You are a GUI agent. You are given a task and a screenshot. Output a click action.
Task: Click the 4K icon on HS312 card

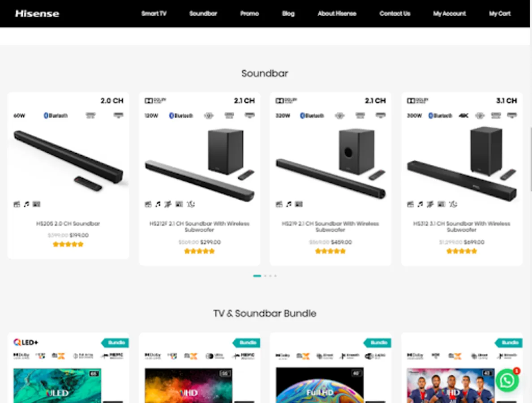pyautogui.click(x=463, y=116)
